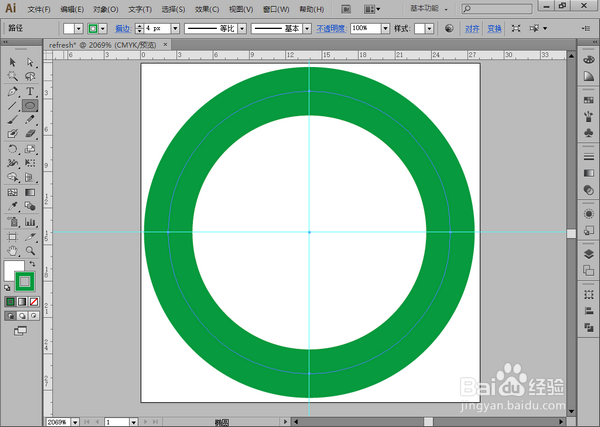
Task: Change screen mode button
Action: [20, 331]
